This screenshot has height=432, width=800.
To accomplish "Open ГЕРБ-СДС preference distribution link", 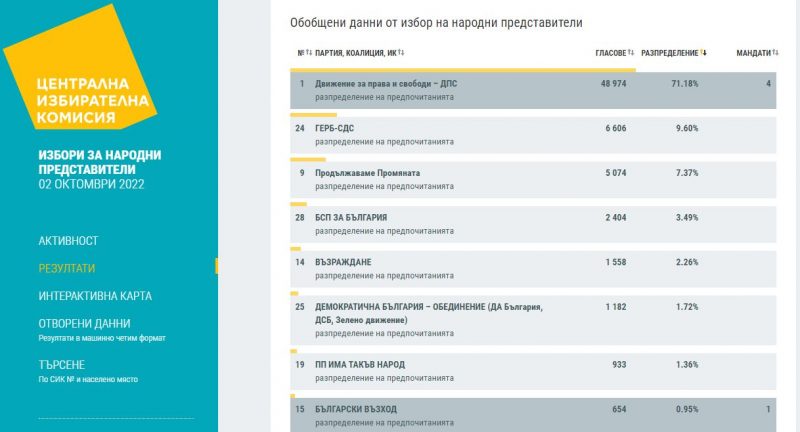I will tap(384, 142).
